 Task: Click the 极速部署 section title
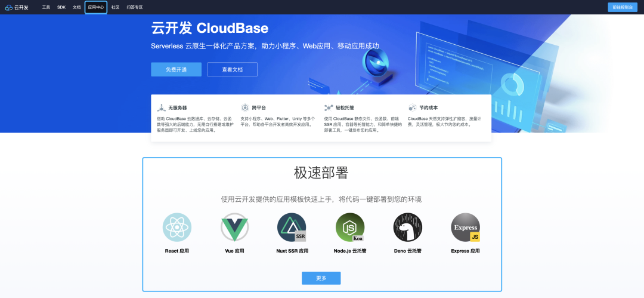[x=321, y=173]
